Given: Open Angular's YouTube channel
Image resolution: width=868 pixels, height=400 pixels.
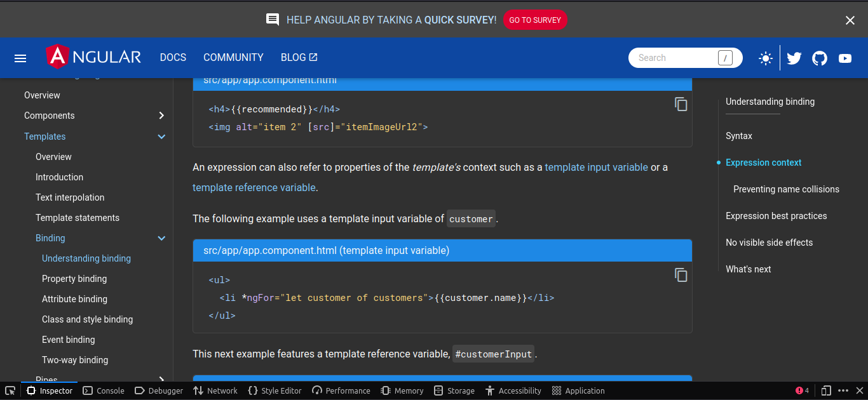Looking at the screenshot, I should 844,58.
